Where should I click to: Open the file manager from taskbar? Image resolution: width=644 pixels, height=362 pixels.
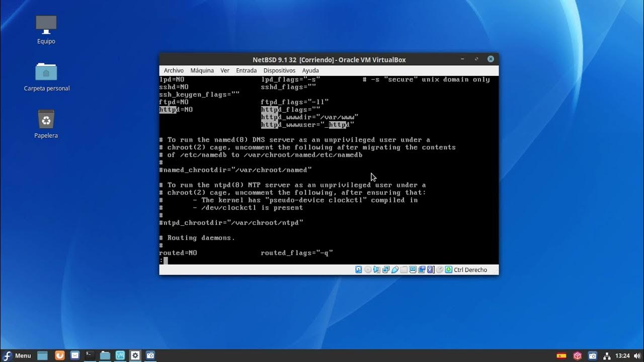[105, 355]
